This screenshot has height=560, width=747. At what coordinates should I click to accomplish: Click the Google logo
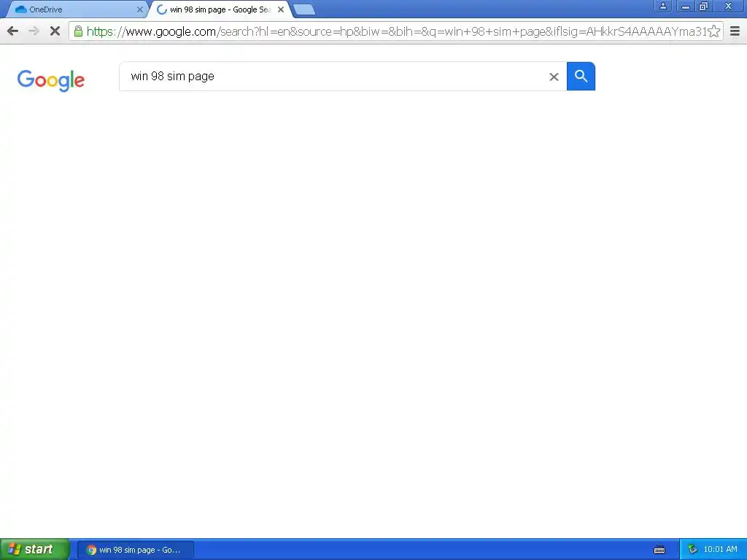[x=51, y=80]
